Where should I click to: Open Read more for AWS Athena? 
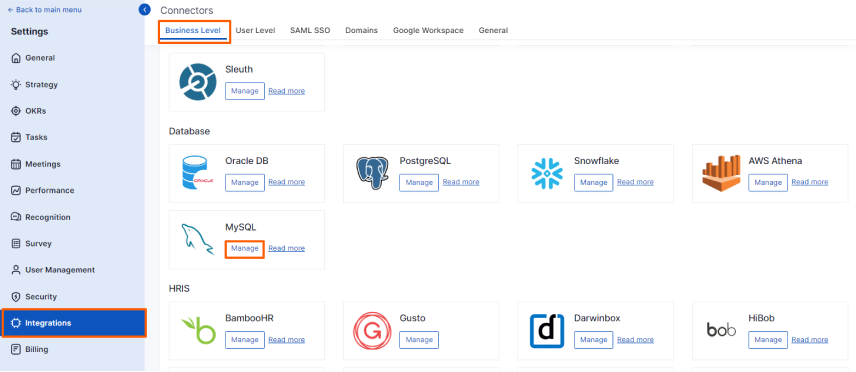pos(810,182)
